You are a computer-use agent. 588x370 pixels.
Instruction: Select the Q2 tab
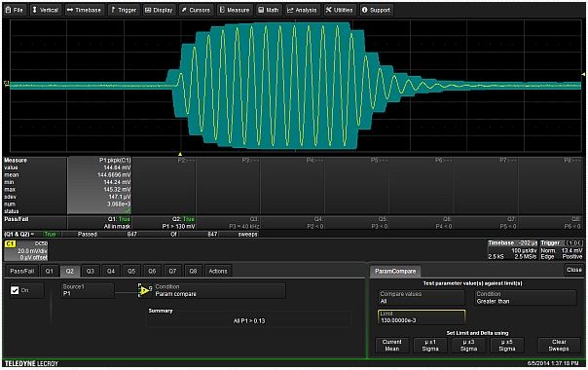[70, 271]
